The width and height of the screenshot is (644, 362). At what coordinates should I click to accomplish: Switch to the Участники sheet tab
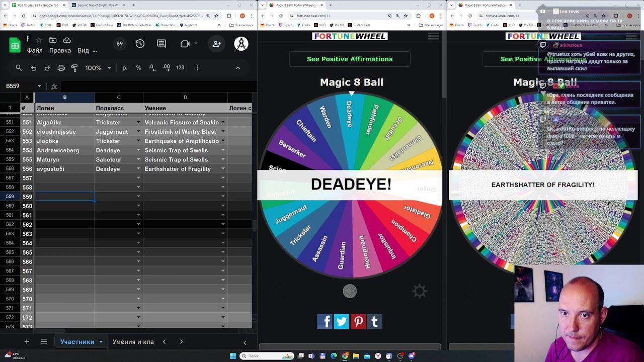pyautogui.click(x=77, y=341)
